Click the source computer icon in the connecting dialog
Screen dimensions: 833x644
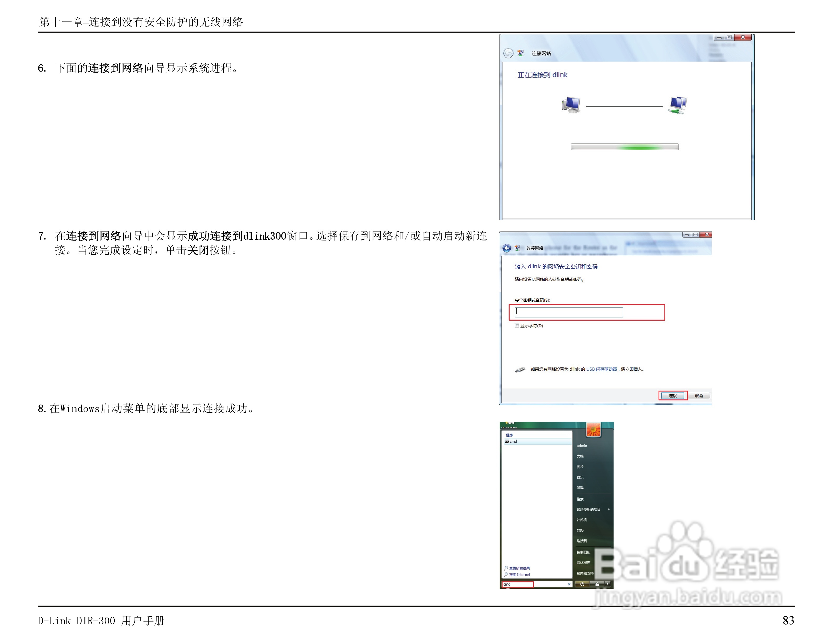coord(571,105)
